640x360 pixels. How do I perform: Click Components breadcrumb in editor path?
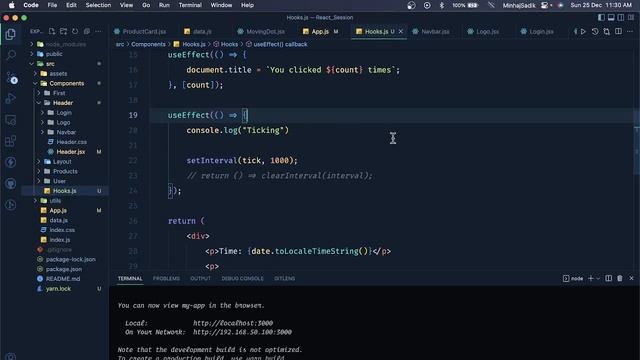pos(148,44)
